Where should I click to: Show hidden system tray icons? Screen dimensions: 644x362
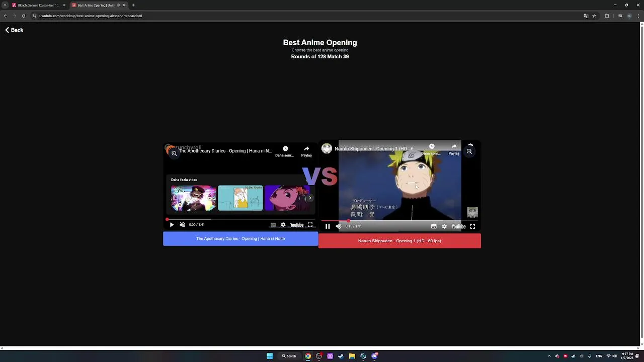(549, 356)
